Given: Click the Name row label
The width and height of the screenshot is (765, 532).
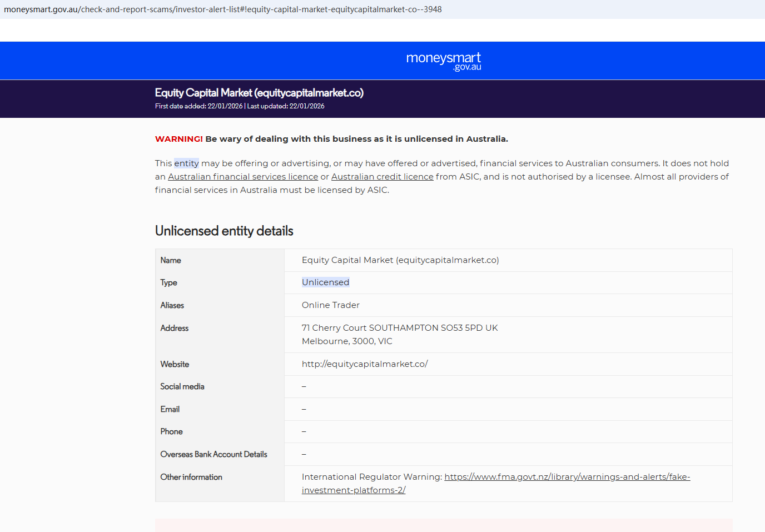Looking at the screenshot, I should (171, 260).
